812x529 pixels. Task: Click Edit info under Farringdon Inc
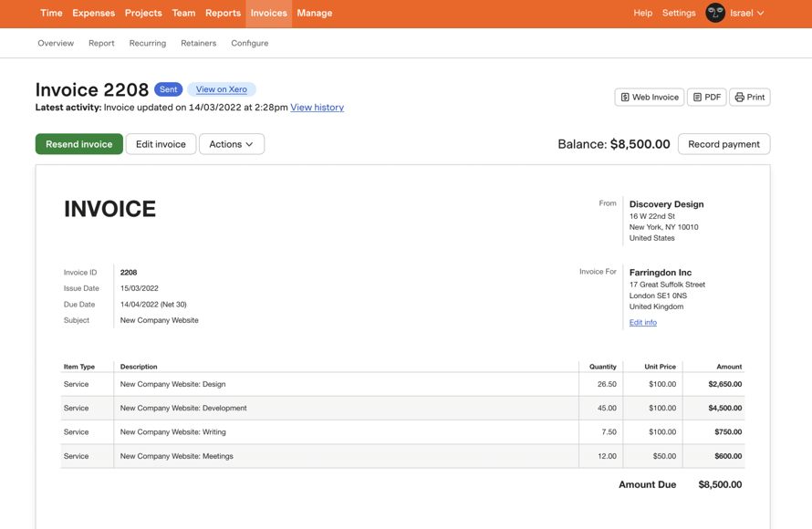pyautogui.click(x=642, y=322)
